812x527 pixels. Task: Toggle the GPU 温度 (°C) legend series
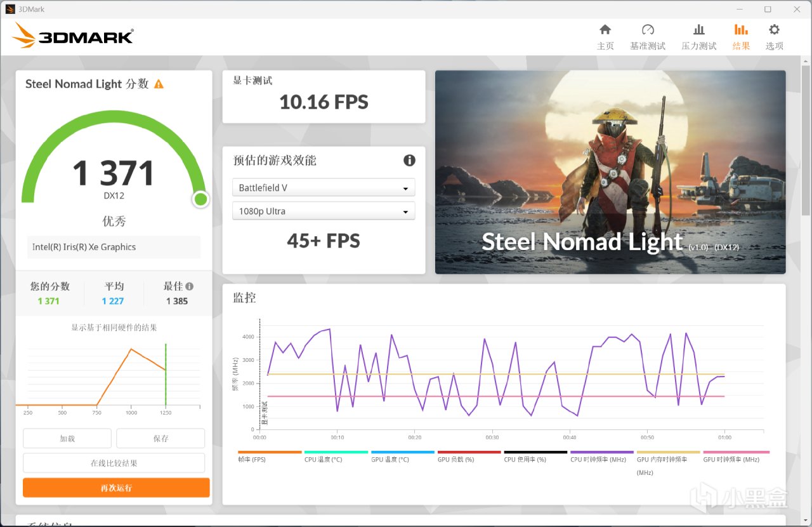coord(403,456)
